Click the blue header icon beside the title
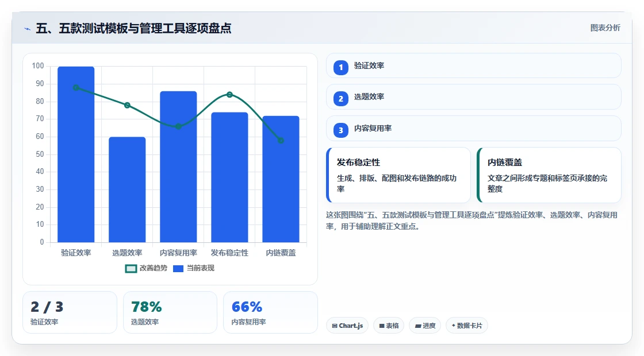Image resolution: width=644 pixels, height=356 pixels. point(28,29)
